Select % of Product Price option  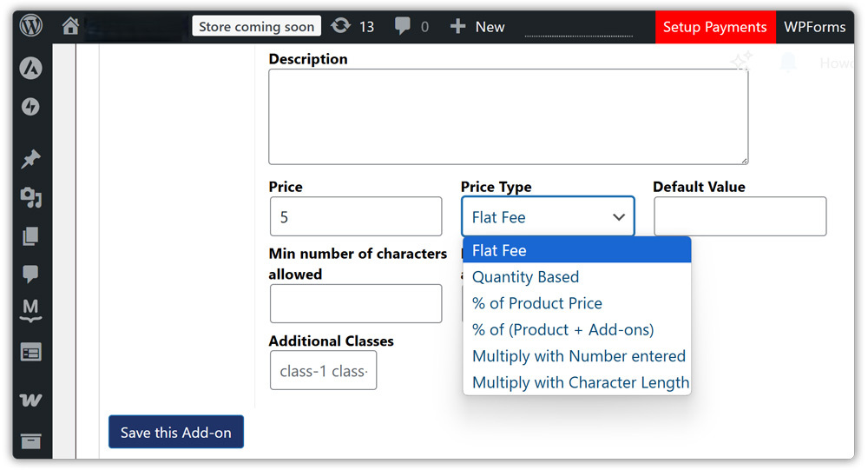(x=577, y=303)
